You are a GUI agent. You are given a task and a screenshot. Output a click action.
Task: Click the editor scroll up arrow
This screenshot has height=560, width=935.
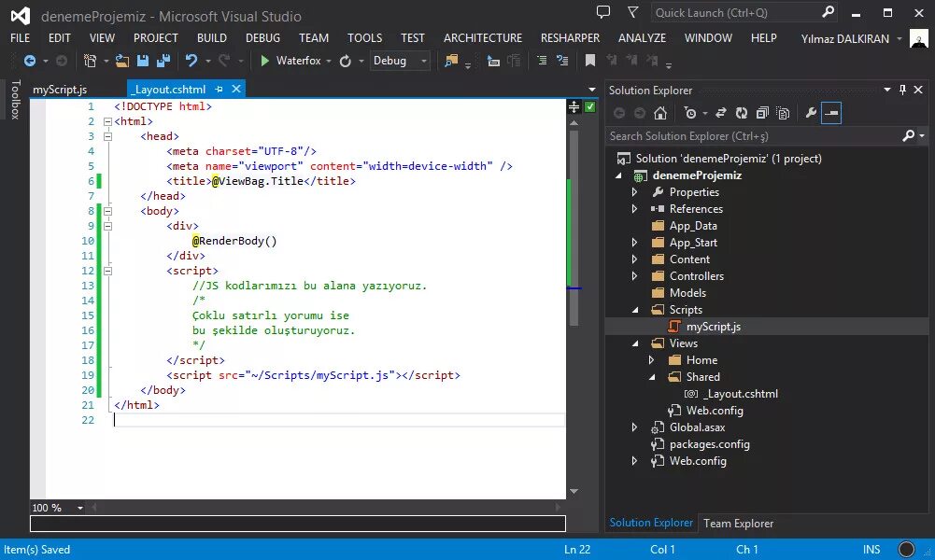click(x=574, y=123)
